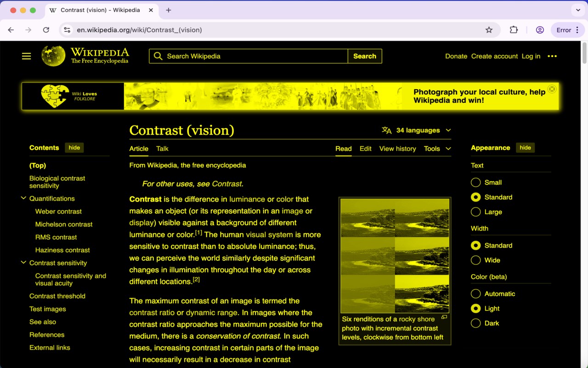The image size is (588, 368).
Task: Select Small text size
Action: (476, 183)
